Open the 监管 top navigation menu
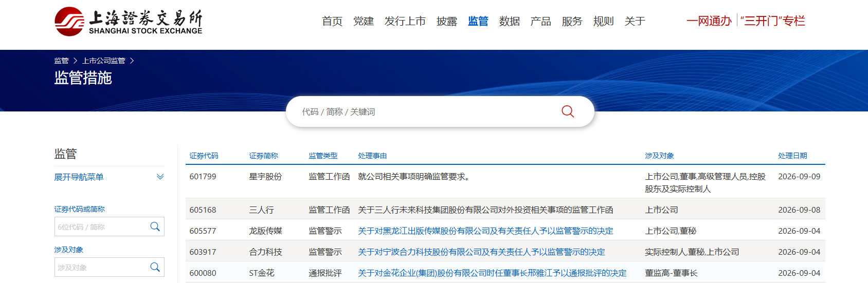Viewport: 868px width, 283px height. [478, 21]
